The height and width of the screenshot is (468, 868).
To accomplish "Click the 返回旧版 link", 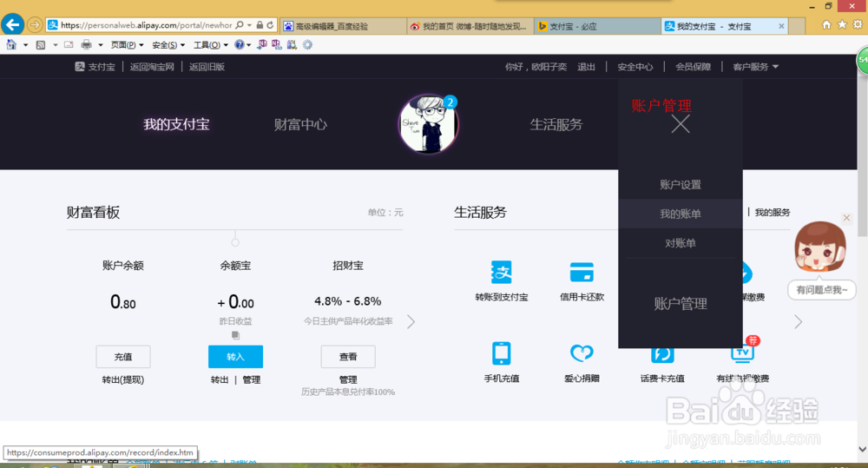I will [207, 67].
